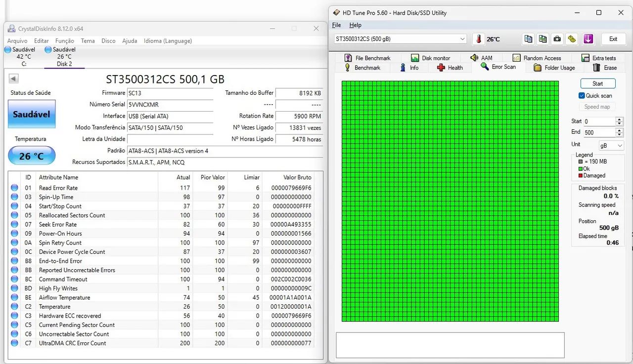Click the green Ok legend swatch

(581, 168)
